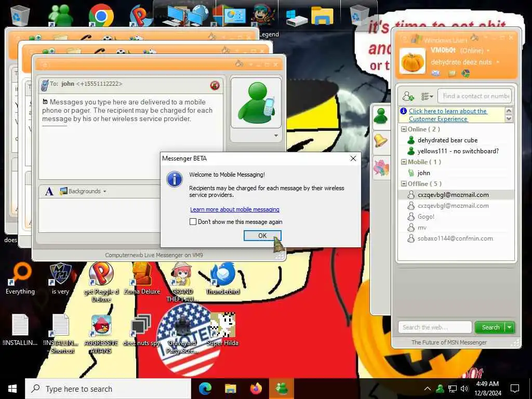532x399 pixels.
Task: Click the "Type here to search" taskbar box
Action: 108,389
